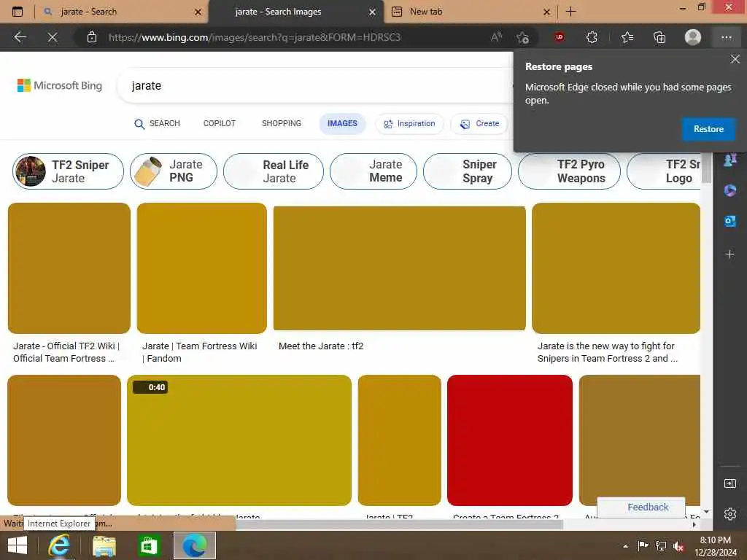Filter by Real Life Jarate chip
The height and width of the screenshot is (560, 747).
click(x=274, y=171)
